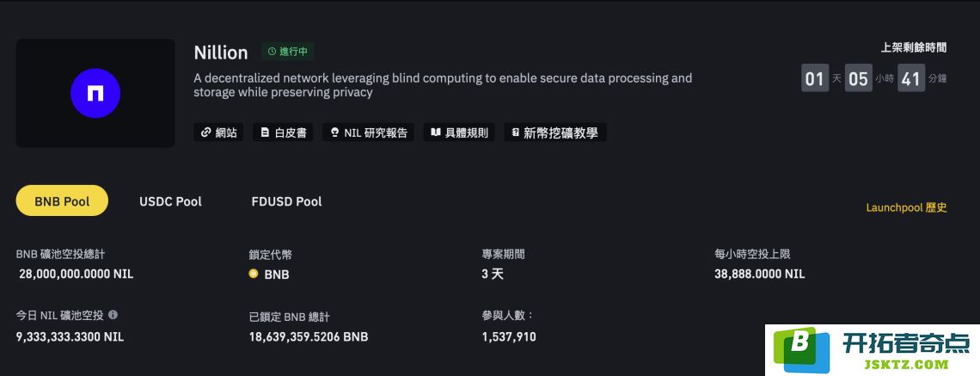Click the 進行中 status badge
The width and height of the screenshot is (980, 376).
point(287,52)
